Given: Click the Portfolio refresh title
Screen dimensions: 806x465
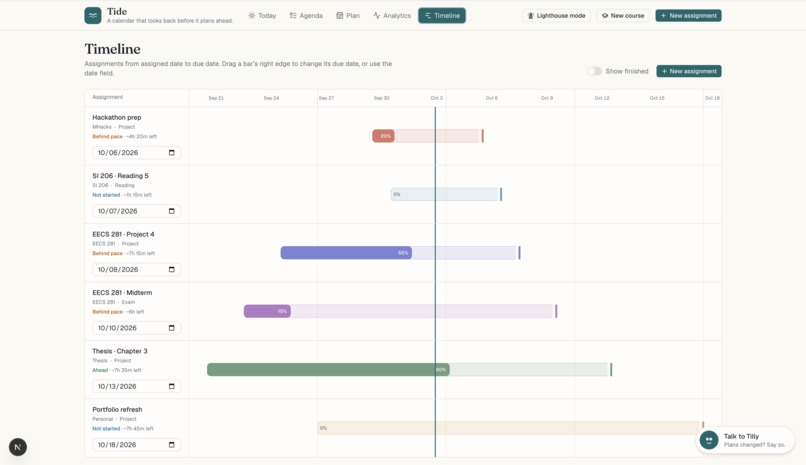Looking at the screenshot, I should (x=117, y=410).
